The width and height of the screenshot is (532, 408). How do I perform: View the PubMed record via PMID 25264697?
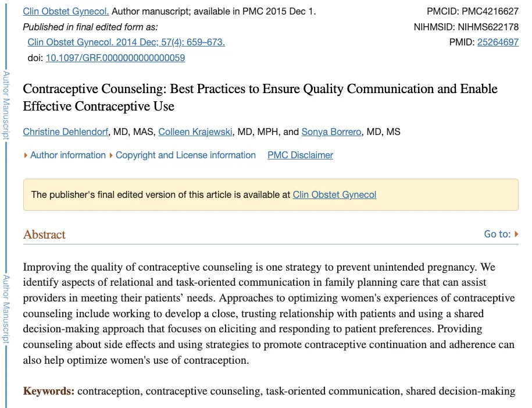click(498, 41)
